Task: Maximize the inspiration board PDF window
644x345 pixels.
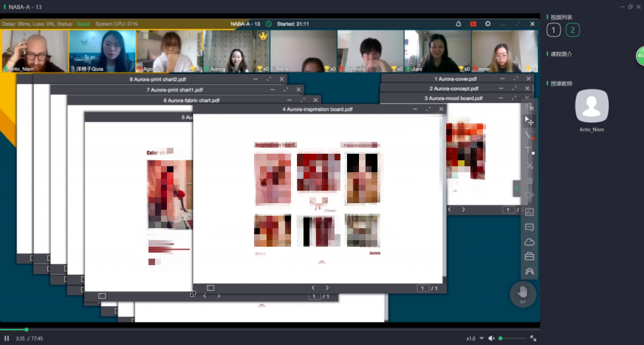Action: pos(428,109)
